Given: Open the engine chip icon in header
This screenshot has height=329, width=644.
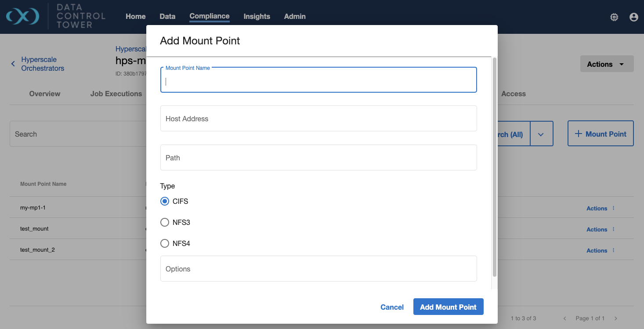Looking at the screenshot, I should click(614, 17).
